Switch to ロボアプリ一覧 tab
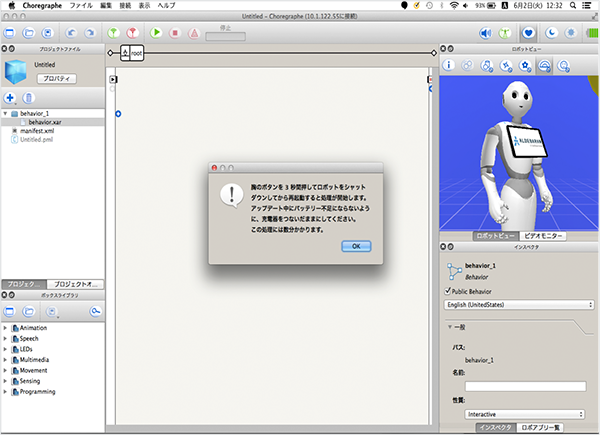Image resolution: width=600 pixels, height=436 pixels. (540, 428)
